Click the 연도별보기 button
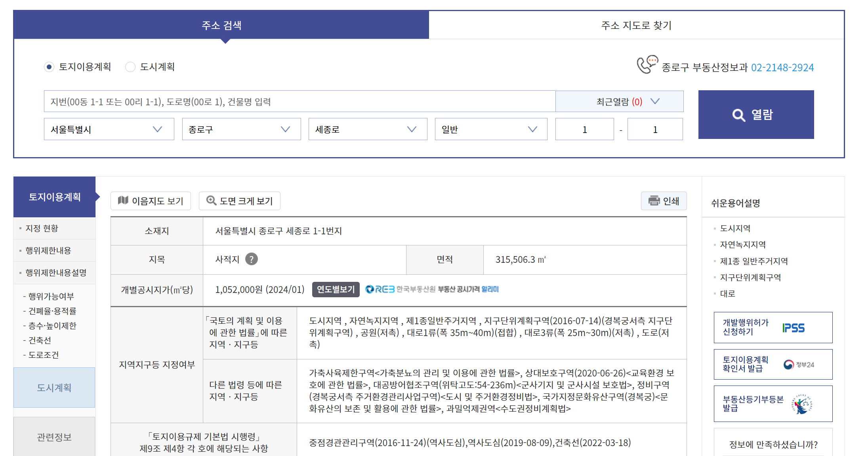Image resolution: width=868 pixels, height=456 pixels. [x=336, y=289]
